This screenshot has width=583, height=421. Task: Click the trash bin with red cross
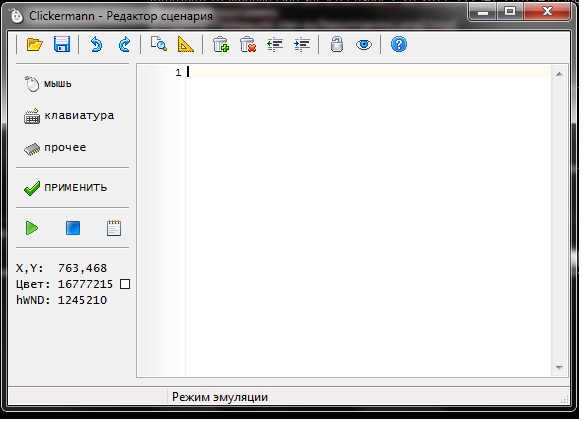tap(248, 44)
